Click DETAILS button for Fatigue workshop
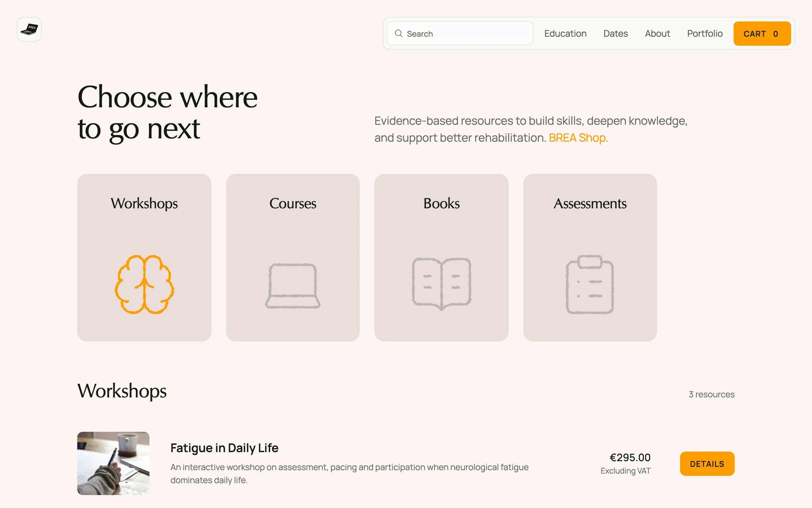 (707, 464)
